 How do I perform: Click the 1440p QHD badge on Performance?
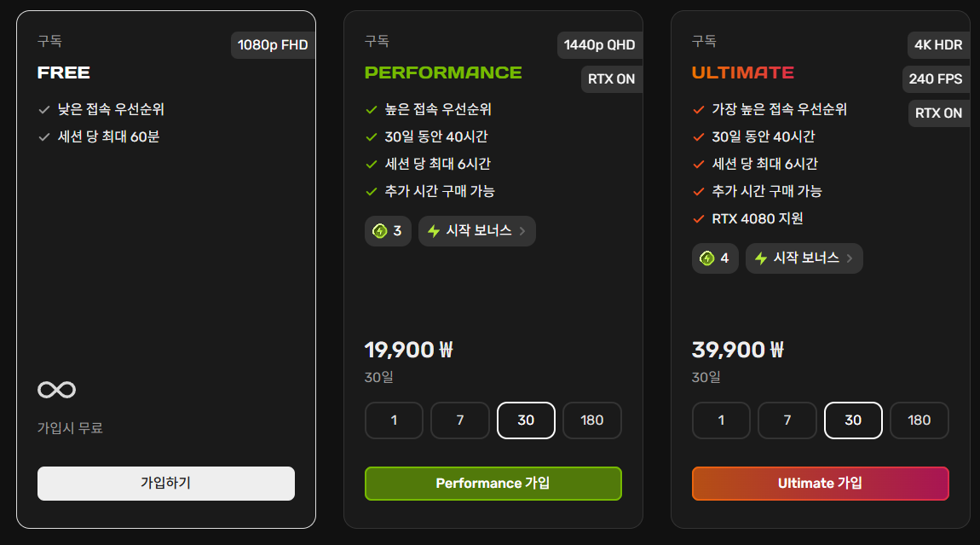(x=599, y=45)
